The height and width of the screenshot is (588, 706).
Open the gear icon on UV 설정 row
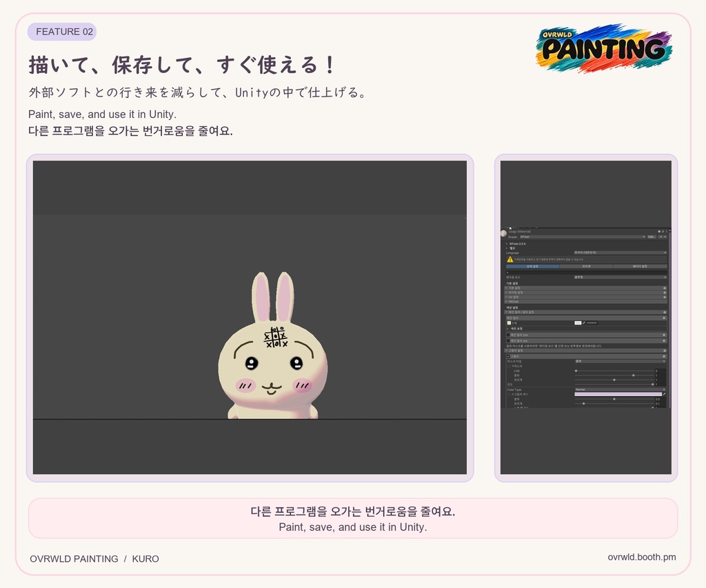pyautogui.click(x=665, y=297)
